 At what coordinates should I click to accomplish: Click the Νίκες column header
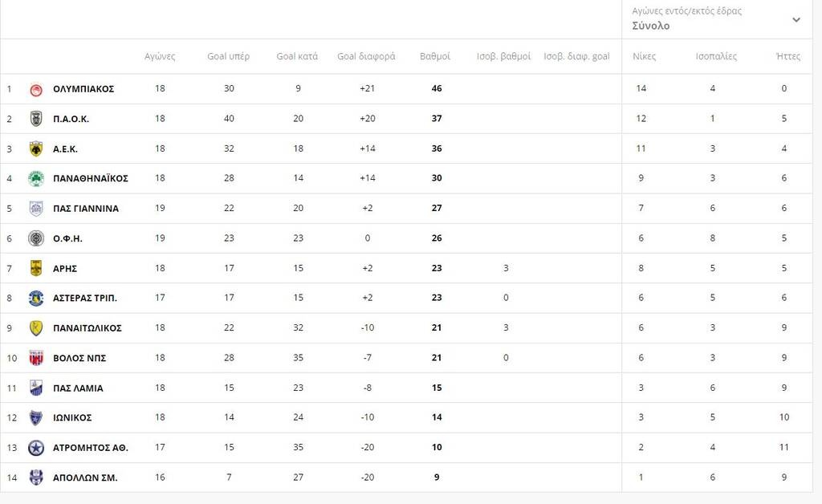644,56
